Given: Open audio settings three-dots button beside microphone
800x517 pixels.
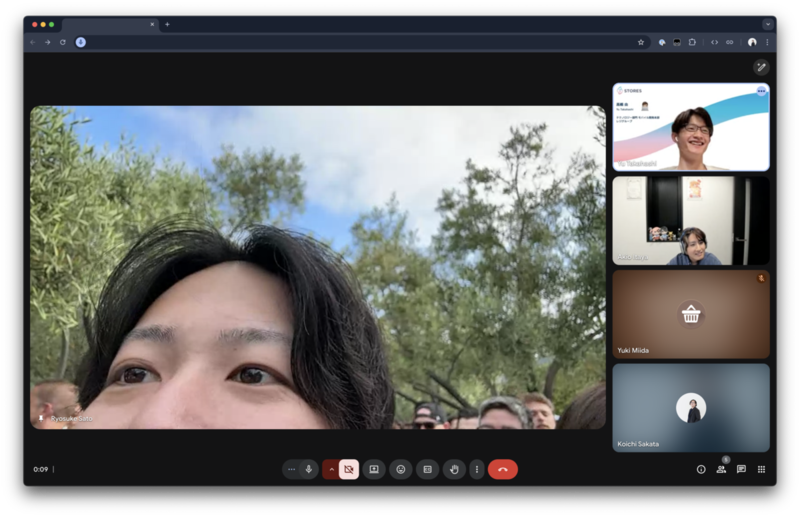Looking at the screenshot, I should point(291,470).
